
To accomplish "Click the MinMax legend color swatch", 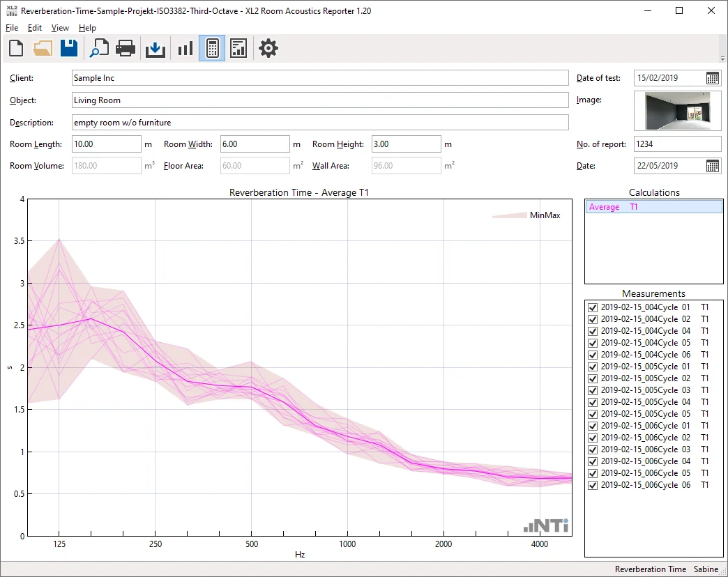I will pyautogui.click(x=509, y=215).
